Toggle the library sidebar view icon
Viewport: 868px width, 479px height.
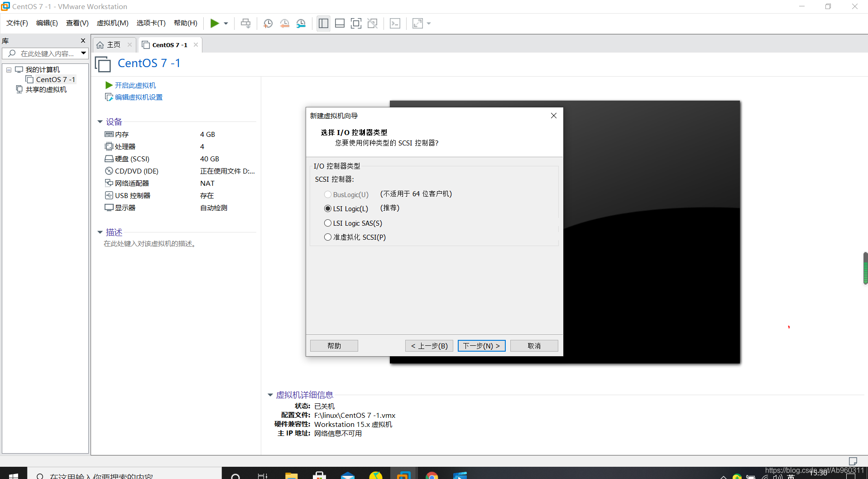(323, 23)
